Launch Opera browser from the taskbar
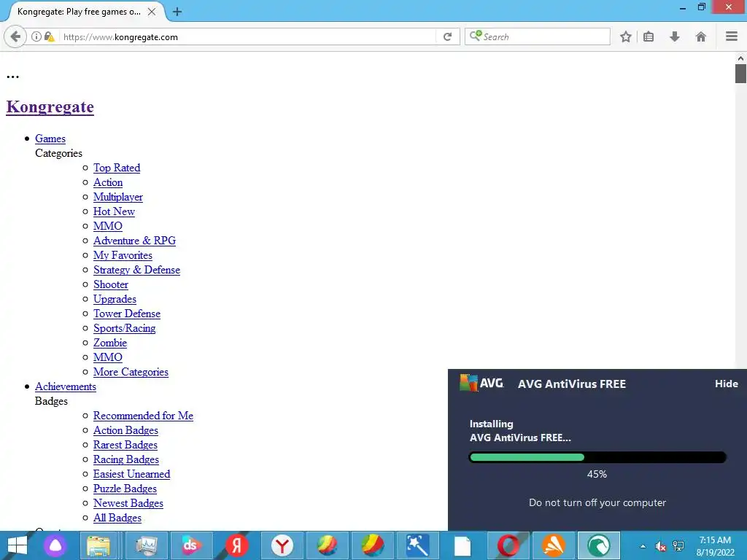Image resolution: width=747 pixels, height=560 pixels. (508, 545)
